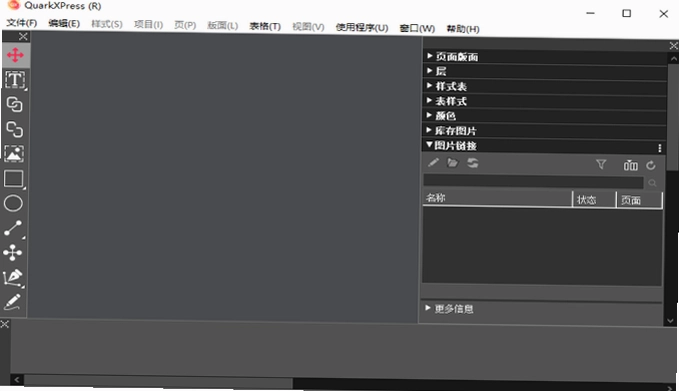679x391 pixels.
Task: Select the Text Content tool
Action: pos(14,80)
